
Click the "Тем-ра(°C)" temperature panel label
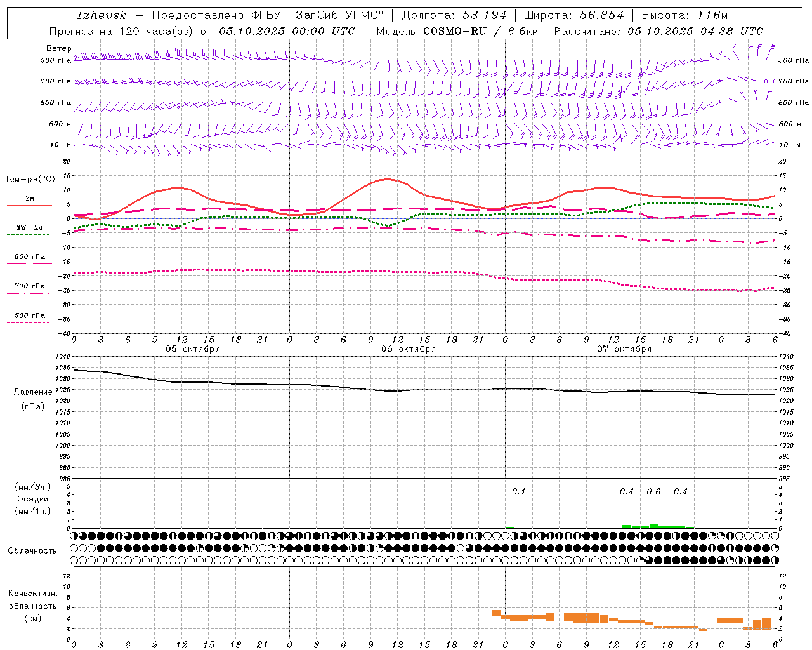click(30, 180)
